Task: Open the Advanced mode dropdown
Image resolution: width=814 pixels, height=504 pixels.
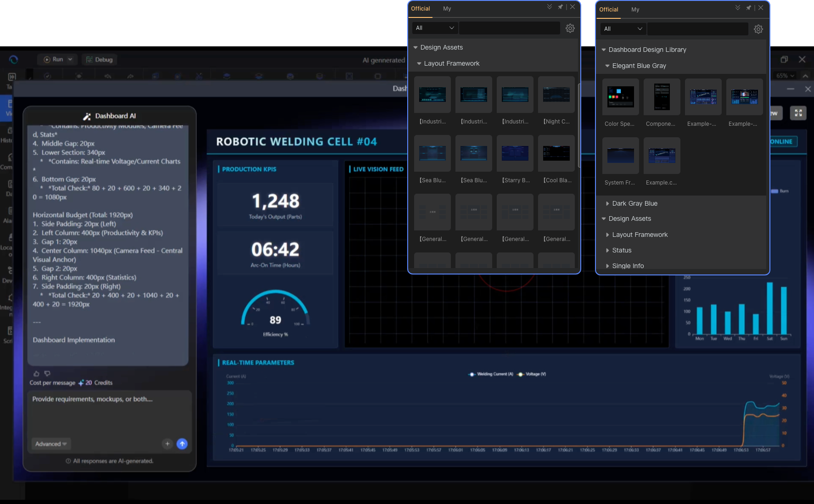Action: click(x=51, y=444)
